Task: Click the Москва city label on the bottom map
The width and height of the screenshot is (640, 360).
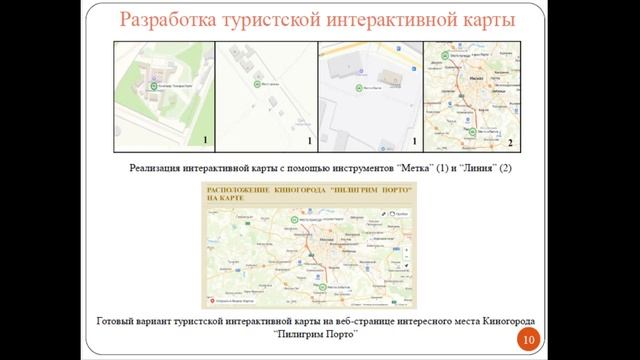Action: pyautogui.click(x=327, y=240)
